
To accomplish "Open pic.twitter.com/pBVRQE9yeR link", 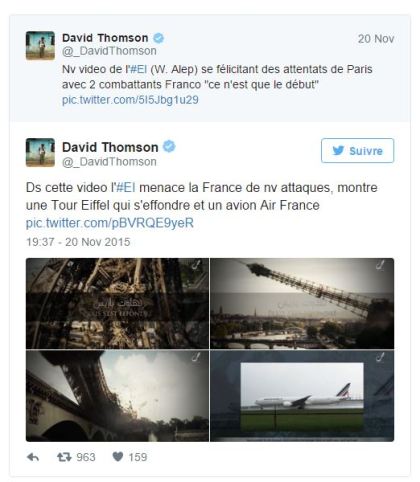I will pos(110,223).
